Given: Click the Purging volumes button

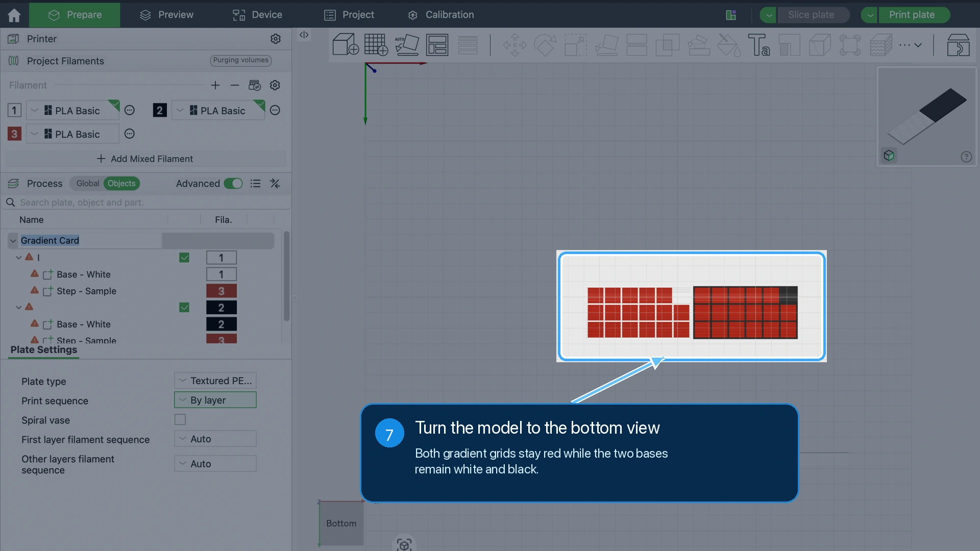Looking at the screenshot, I should coord(241,60).
